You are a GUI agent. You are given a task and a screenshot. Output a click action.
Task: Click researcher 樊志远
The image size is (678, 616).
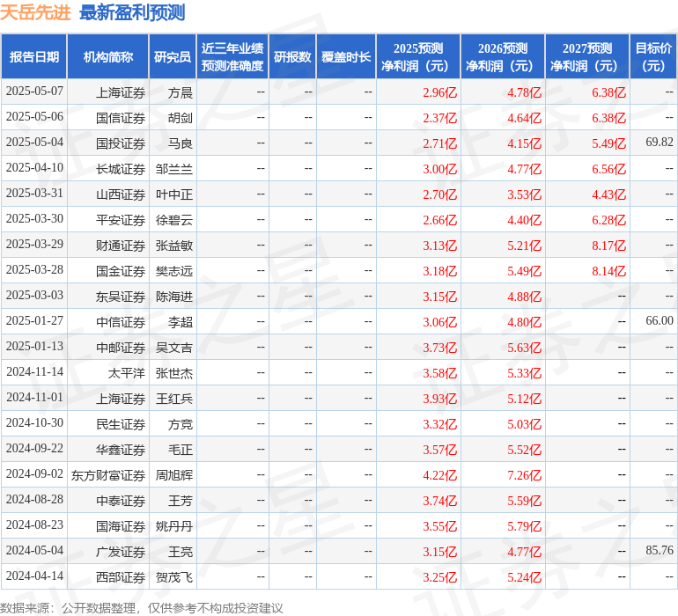click(174, 271)
